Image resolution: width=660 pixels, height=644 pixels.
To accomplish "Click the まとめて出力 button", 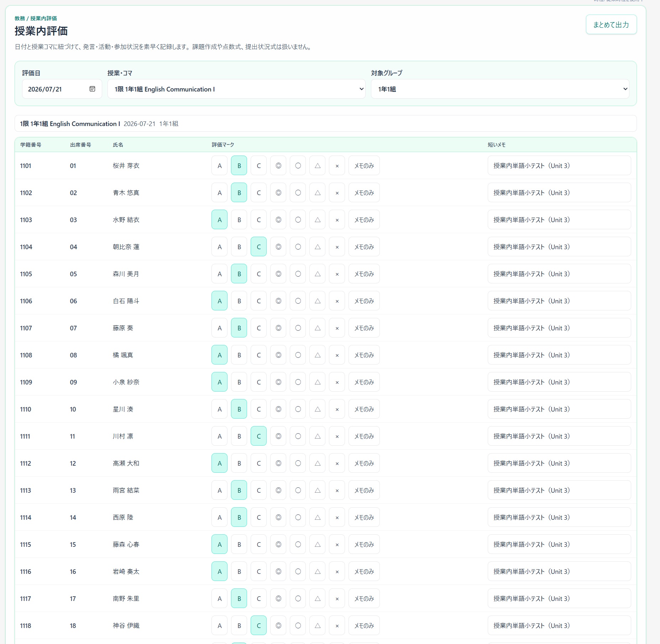I will pos(611,25).
